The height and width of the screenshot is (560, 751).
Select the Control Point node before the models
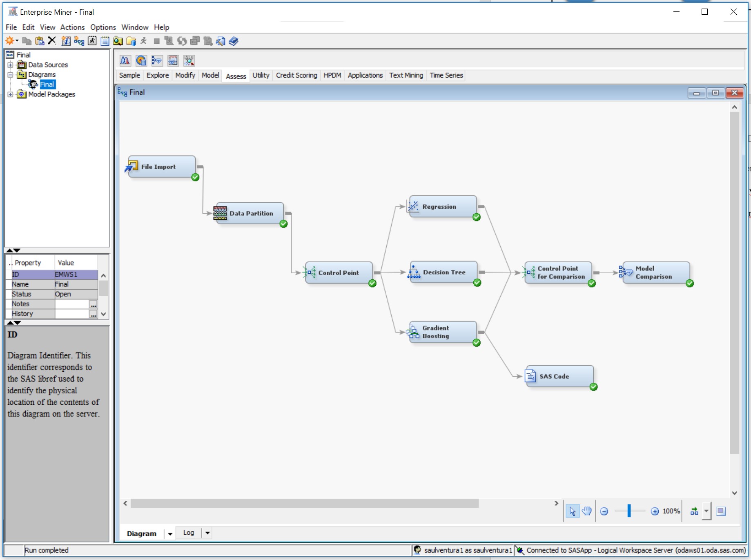tap(339, 272)
